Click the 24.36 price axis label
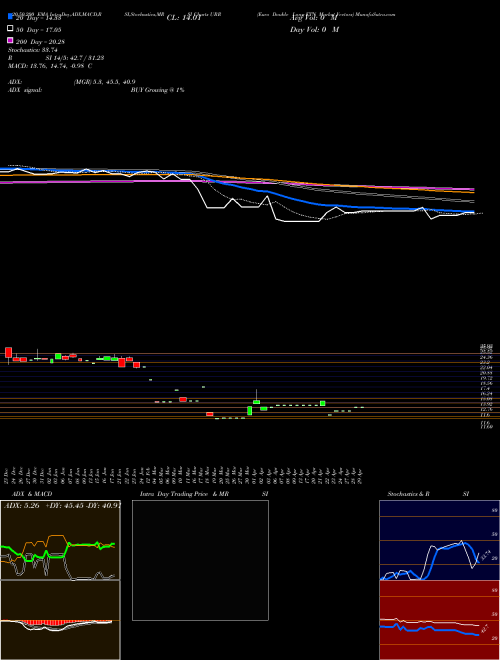This screenshot has height=660, width=500. coord(486,357)
